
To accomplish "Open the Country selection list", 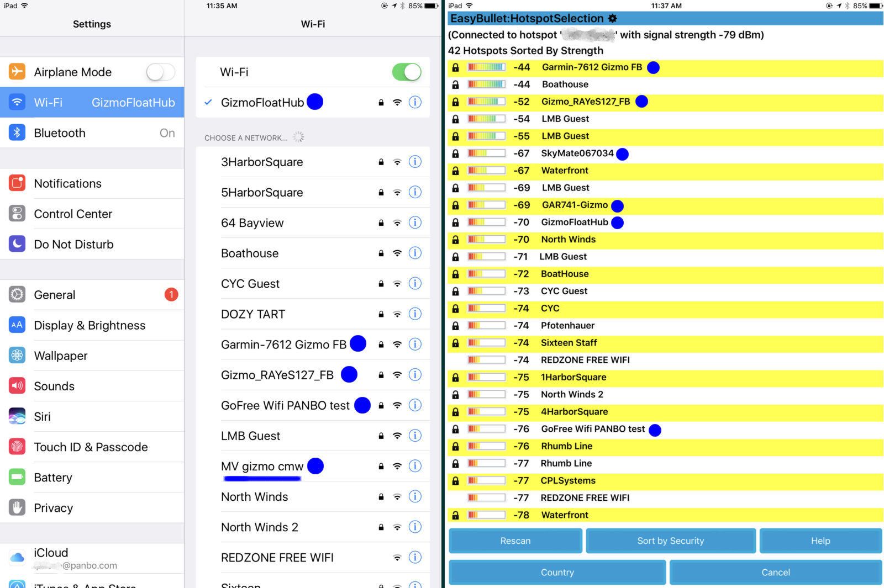I will tap(557, 572).
